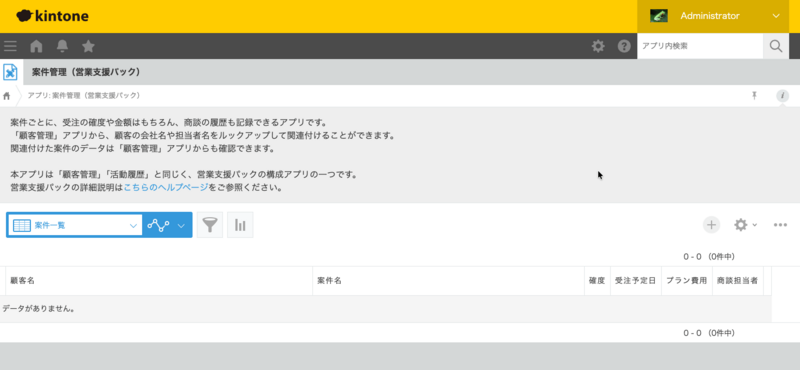Screen dimensions: 800x370
Task: Click the top 0 - 0 (0件中) record count
Action: click(x=709, y=257)
